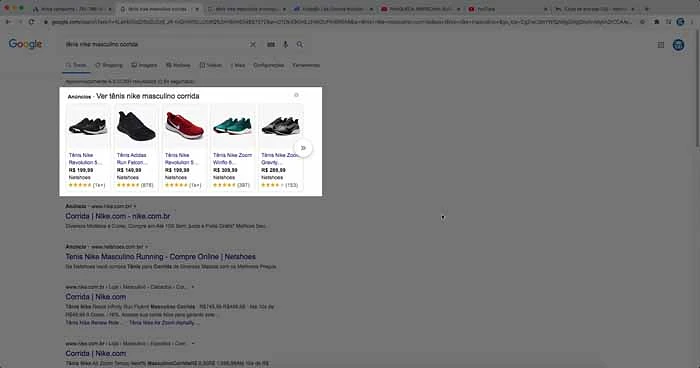Click the R$ 309,99 price text
This screenshot has height=368, width=700.
pyautogui.click(x=225, y=170)
